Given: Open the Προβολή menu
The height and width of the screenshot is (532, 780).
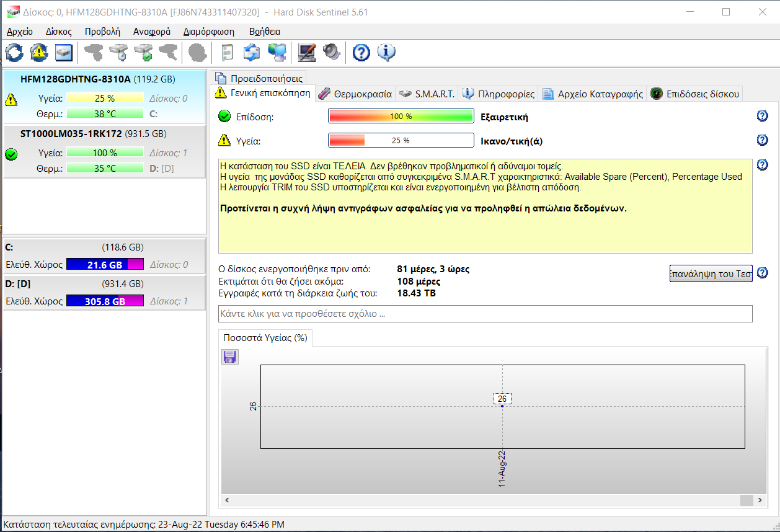Looking at the screenshot, I should (x=103, y=32).
